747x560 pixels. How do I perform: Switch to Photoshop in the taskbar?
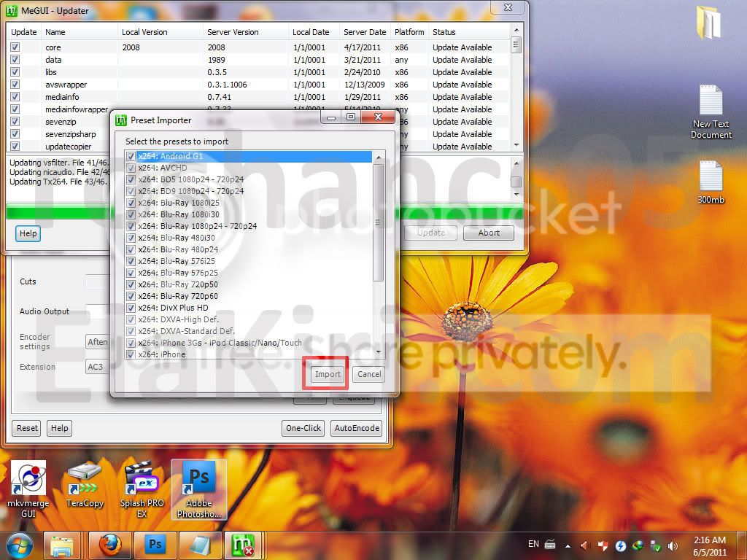(155, 545)
